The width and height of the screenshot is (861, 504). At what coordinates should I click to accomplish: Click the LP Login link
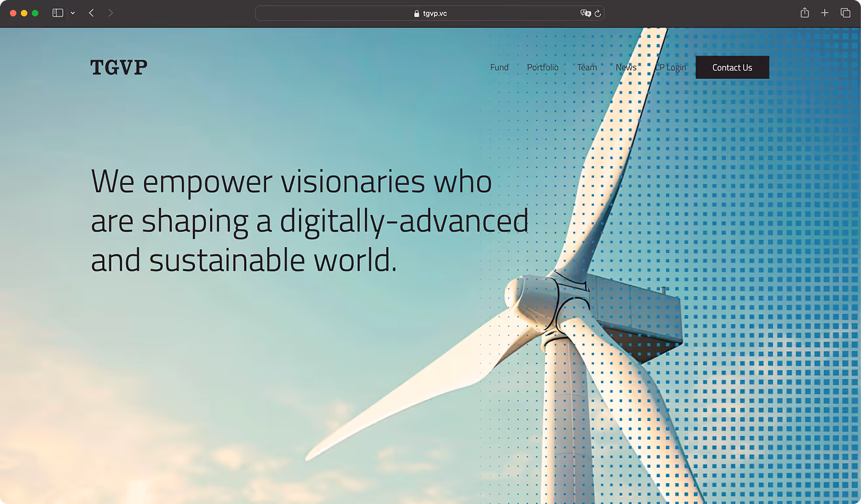[671, 67]
